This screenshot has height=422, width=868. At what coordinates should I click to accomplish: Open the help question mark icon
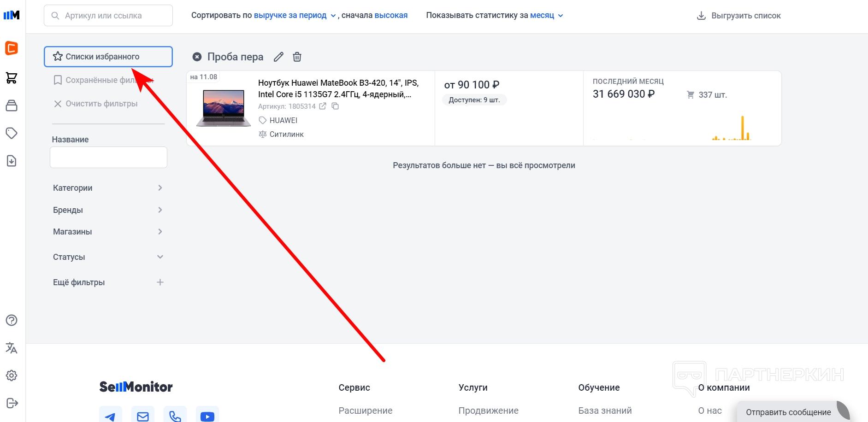point(12,320)
